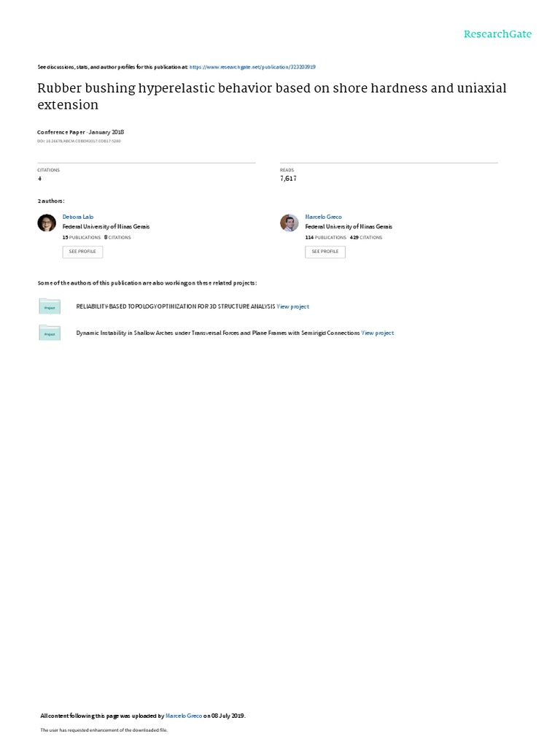Image resolution: width=560 pixels, height=747 pixels.
Task: Click the DOI text below Conference Paper
Action: (x=79, y=141)
